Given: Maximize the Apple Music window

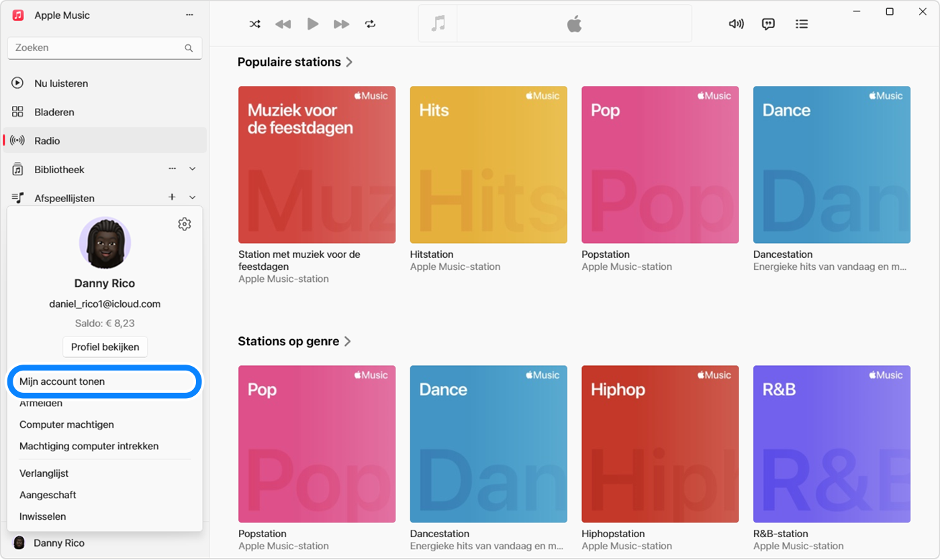Looking at the screenshot, I should [890, 11].
